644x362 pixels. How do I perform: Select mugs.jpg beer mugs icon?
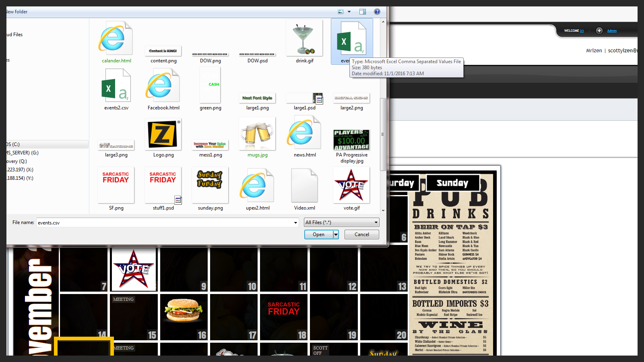[257, 134]
